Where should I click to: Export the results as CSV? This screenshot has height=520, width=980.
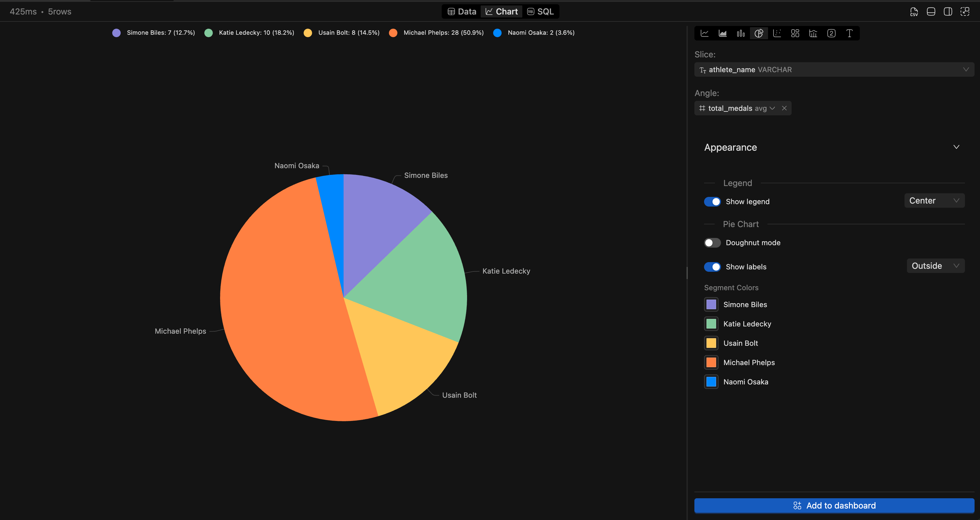point(914,11)
